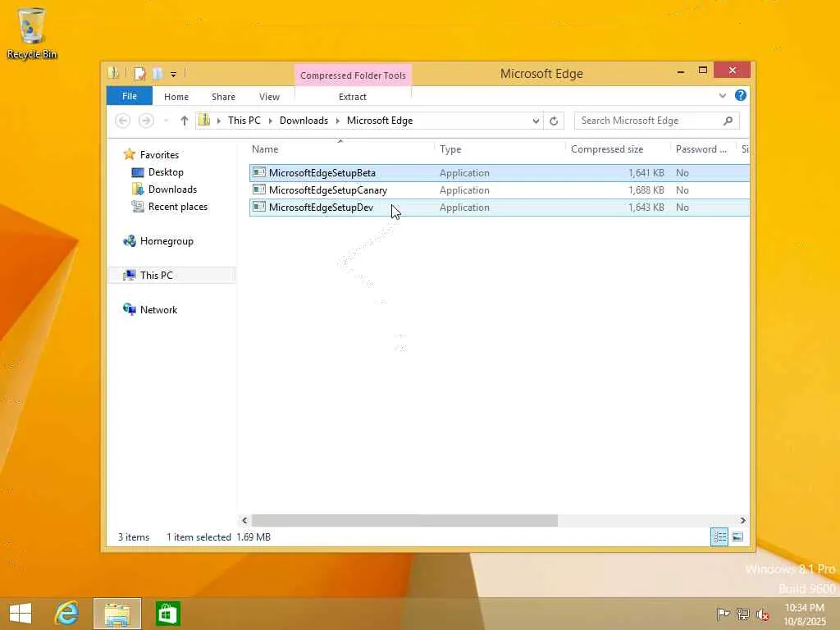Select Homegroup in the navigation pane

click(167, 241)
